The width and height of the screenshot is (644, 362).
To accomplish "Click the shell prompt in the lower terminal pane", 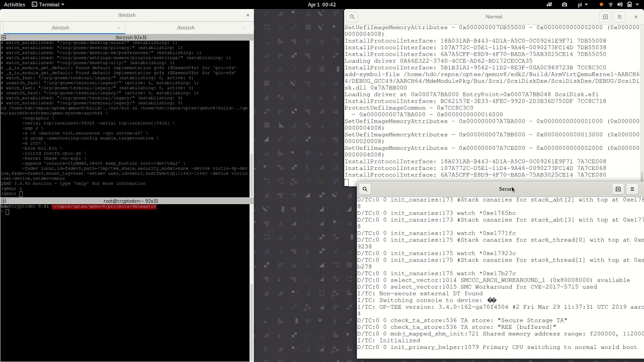I will 5,212.
